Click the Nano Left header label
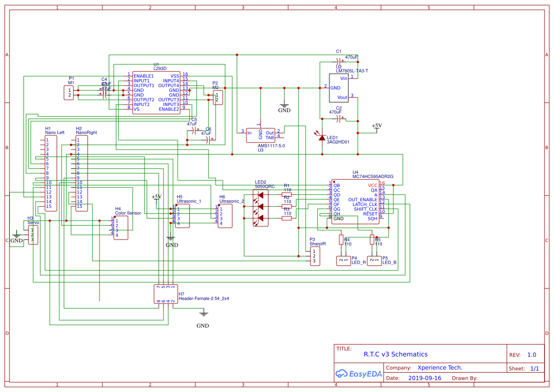This screenshot has height=392, width=554. click(55, 133)
